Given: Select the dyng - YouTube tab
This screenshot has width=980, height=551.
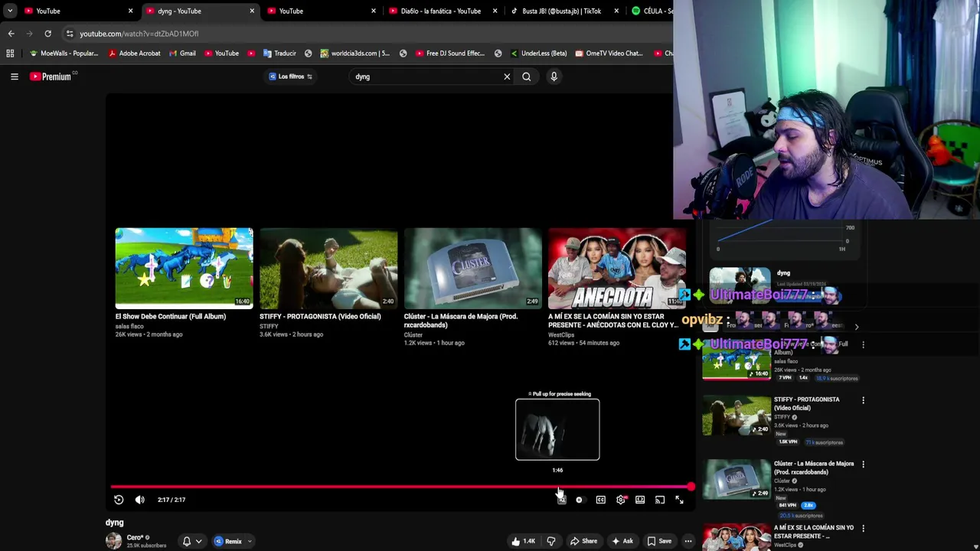Looking at the screenshot, I should 201,11.
